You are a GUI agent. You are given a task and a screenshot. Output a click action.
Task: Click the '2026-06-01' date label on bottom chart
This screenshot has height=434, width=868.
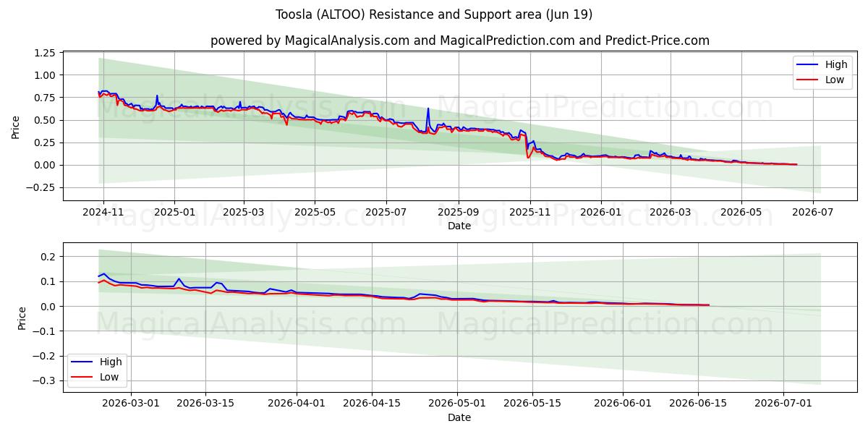622,404
